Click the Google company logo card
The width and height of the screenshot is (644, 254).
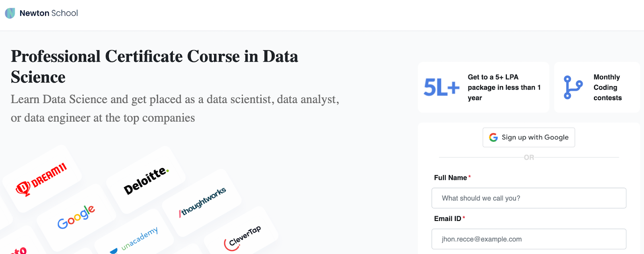pyautogui.click(x=76, y=217)
